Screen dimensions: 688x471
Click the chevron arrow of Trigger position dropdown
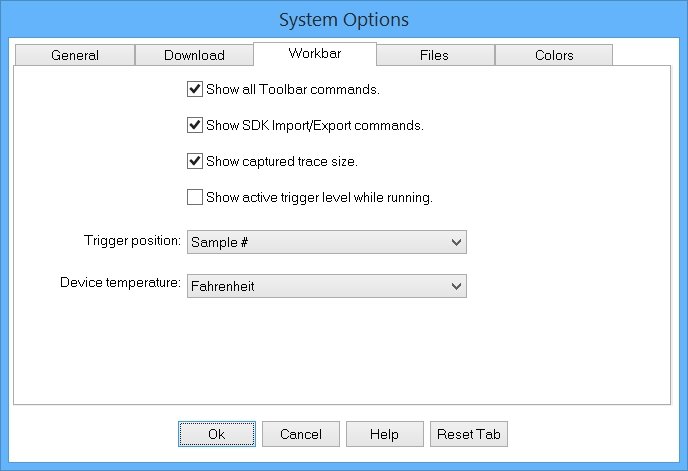(x=456, y=242)
